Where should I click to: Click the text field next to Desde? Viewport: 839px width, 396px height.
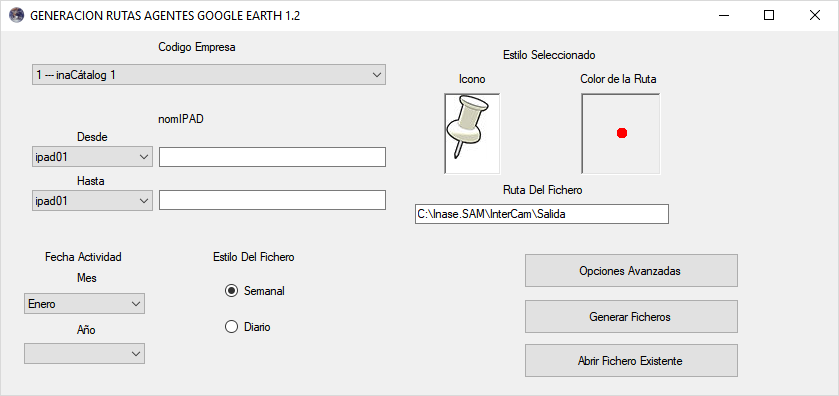272,157
